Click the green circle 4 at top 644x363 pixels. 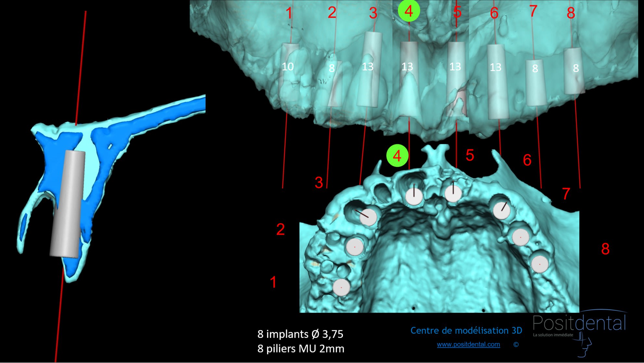(x=409, y=11)
